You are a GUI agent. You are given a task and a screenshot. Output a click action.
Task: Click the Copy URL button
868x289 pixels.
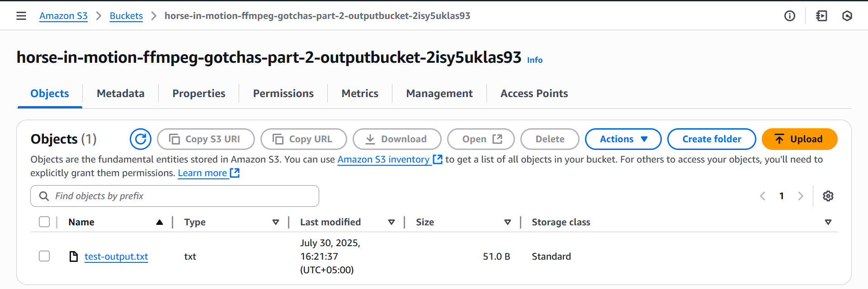tap(304, 139)
